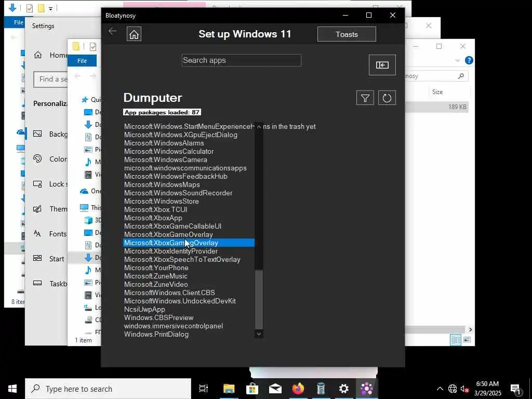Select Microsoft.XboxIdentityProvider package
This screenshot has height=399, width=532.
[x=171, y=251]
